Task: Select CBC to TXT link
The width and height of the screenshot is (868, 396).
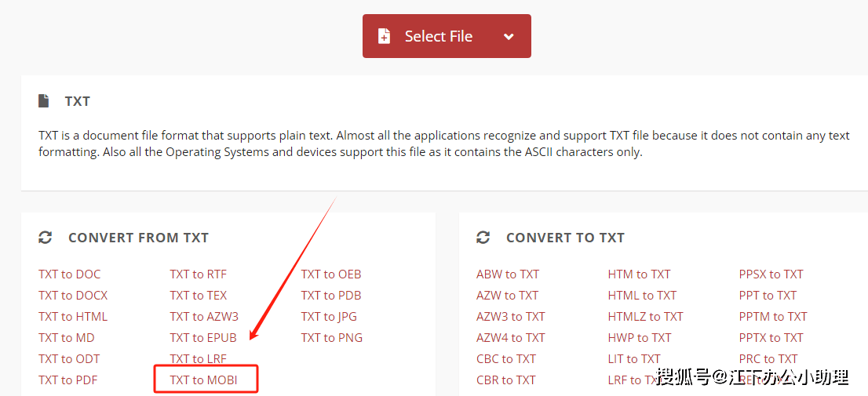Action: (x=506, y=359)
